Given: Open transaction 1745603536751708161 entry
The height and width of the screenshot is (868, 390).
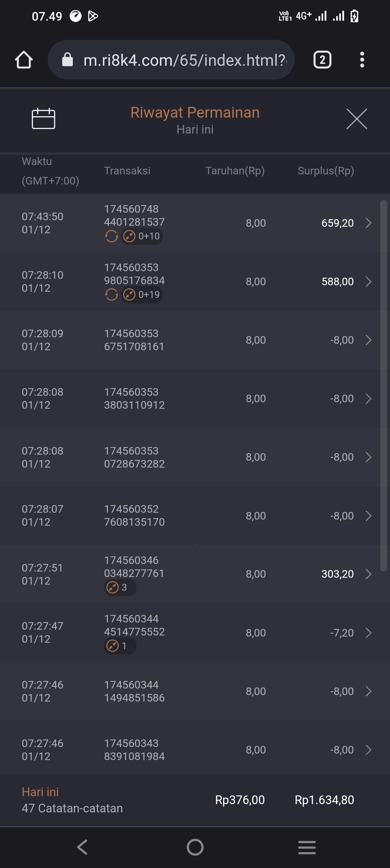Looking at the screenshot, I should click(x=134, y=340).
